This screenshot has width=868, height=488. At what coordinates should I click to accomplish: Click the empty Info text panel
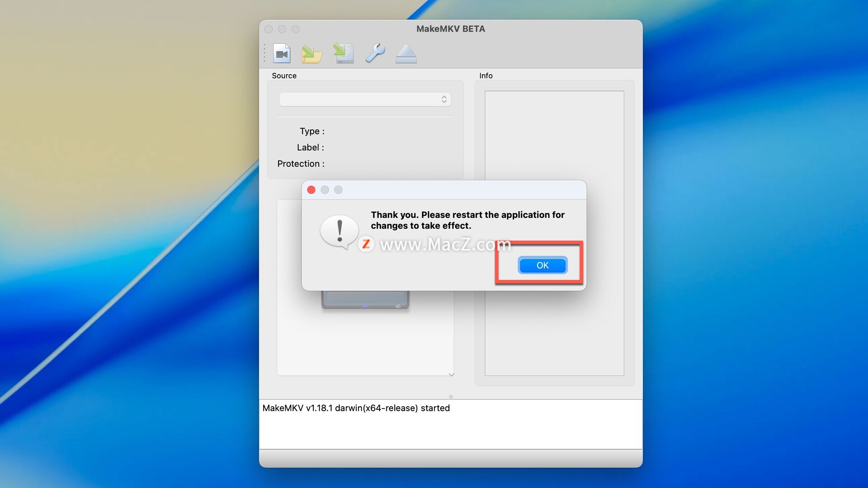pyautogui.click(x=554, y=136)
